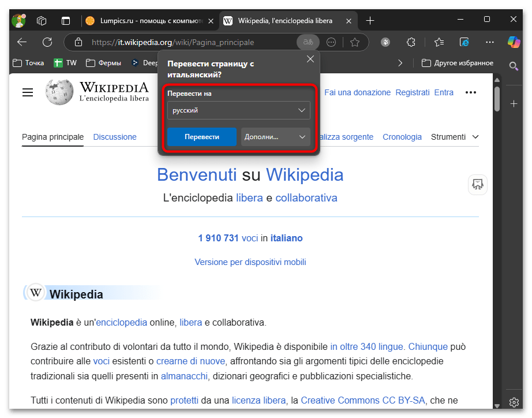
Task: Add page to favorites star
Action: click(x=355, y=42)
